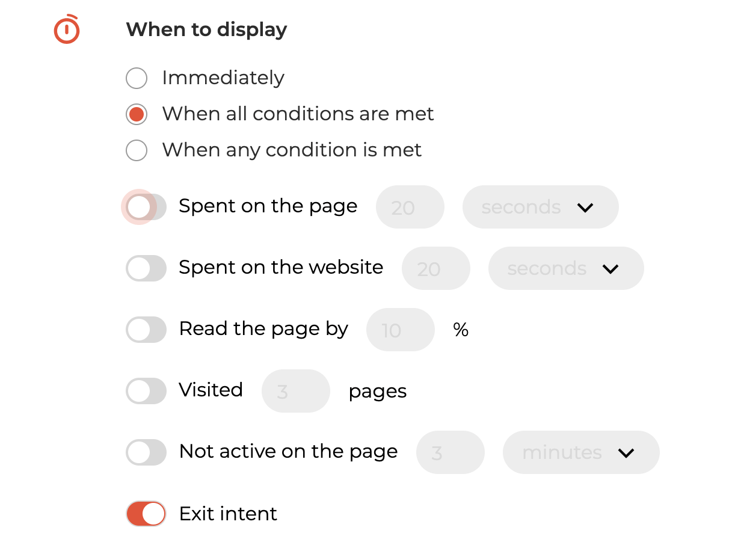Click the Visited pages number input
Viewport: 735px width, 560px height.
[295, 391]
